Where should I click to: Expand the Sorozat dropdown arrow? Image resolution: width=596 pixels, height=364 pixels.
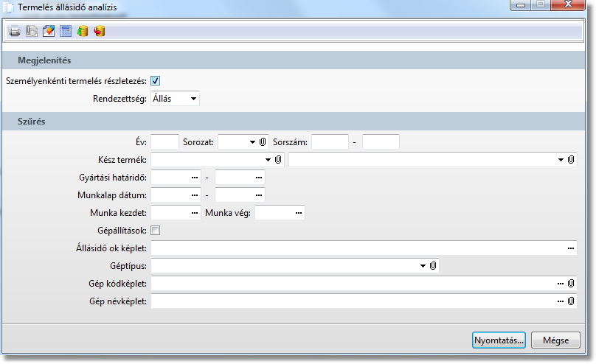click(252, 142)
